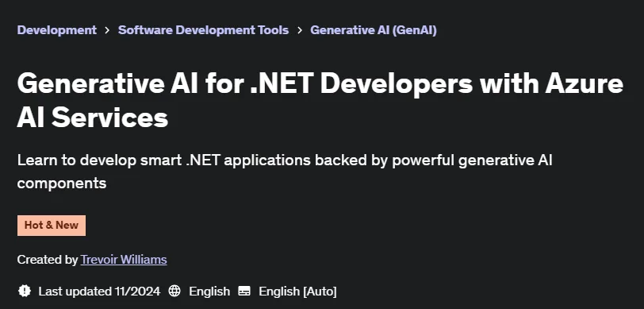
Task: Click the course subtitle description text
Action: coord(285,172)
